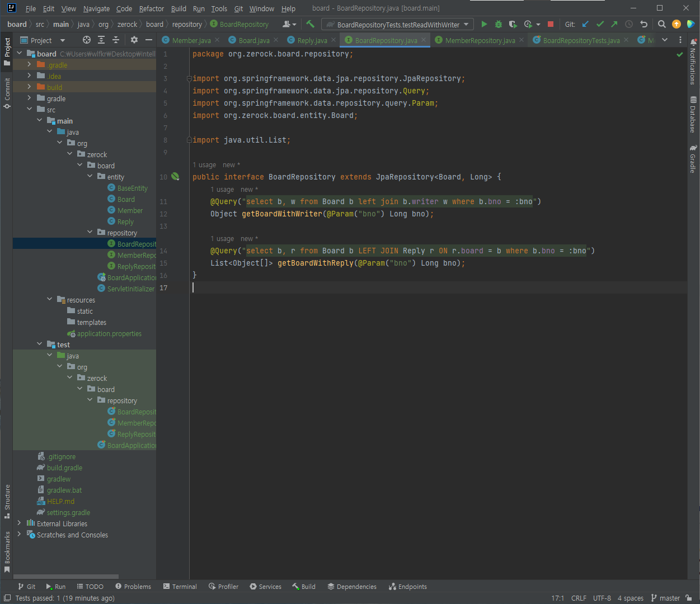Select BaseEntity class in project tree

coord(128,188)
